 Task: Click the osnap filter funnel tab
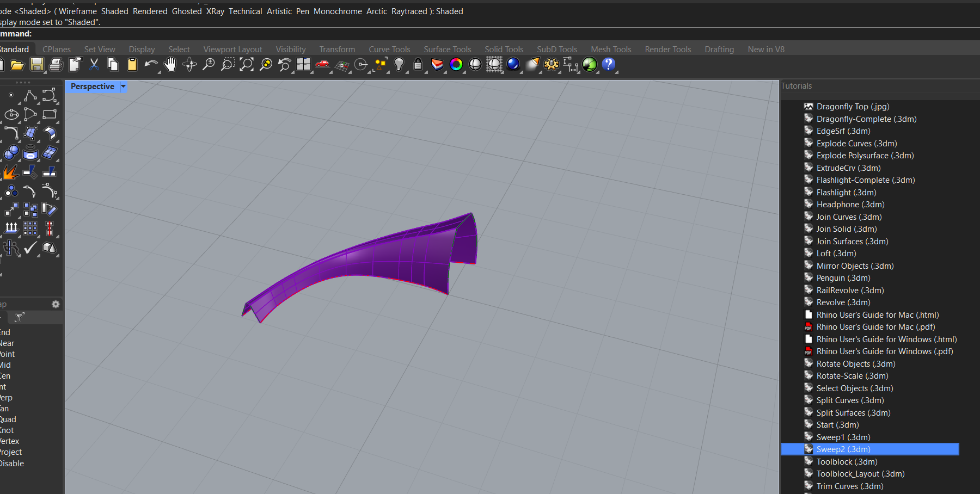(x=20, y=317)
